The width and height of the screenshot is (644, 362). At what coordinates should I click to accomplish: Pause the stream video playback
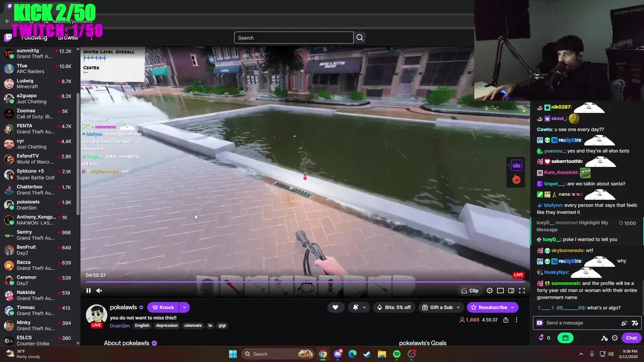click(89, 291)
